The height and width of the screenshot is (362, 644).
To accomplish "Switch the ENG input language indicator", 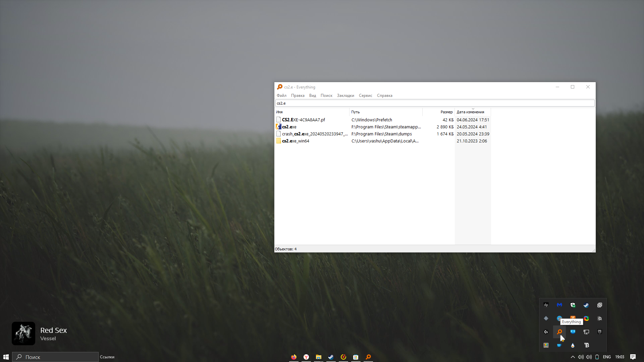I will (x=606, y=357).
